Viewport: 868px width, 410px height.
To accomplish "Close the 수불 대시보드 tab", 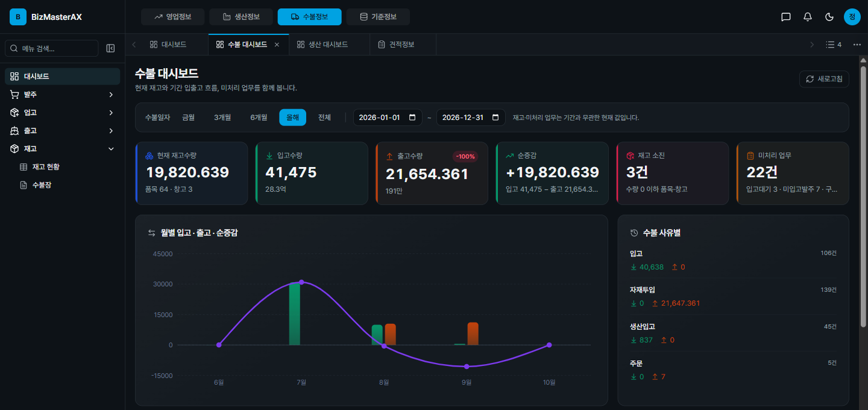I will click(277, 45).
